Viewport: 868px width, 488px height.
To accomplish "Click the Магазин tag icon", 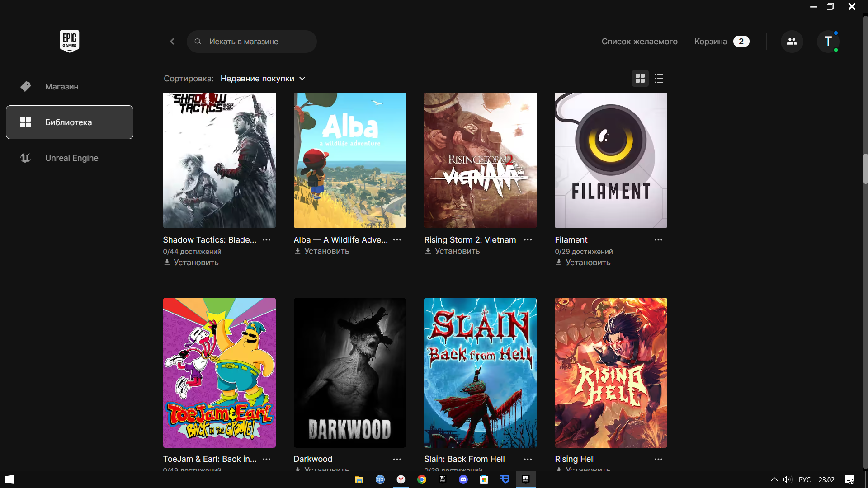I will (x=26, y=87).
